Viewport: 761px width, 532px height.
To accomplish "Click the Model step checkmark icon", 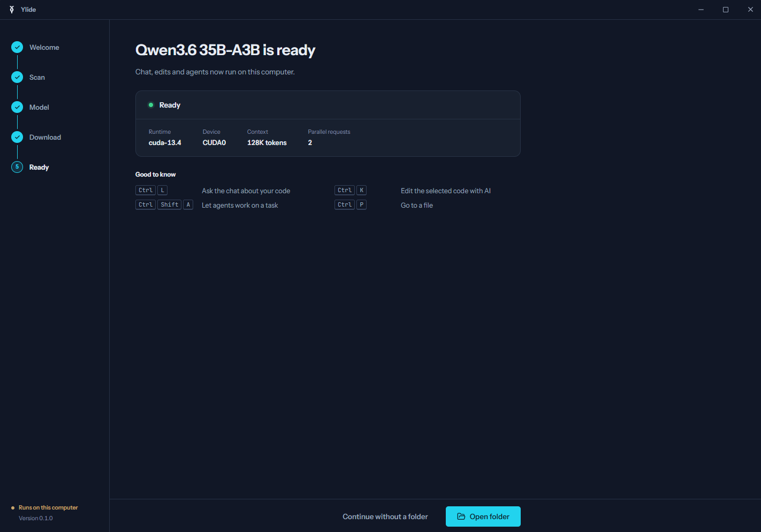I will [17, 107].
